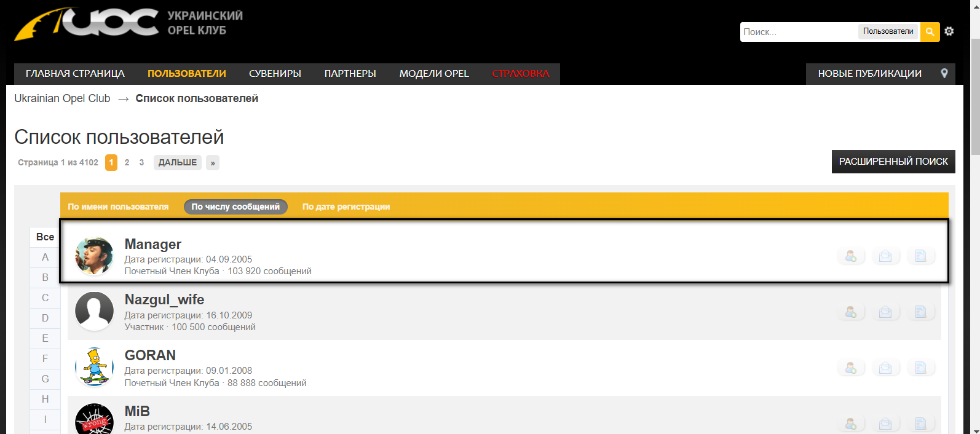Filter users by letter H
The height and width of the screenshot is (434, 980).
click(x=45, y=400)
